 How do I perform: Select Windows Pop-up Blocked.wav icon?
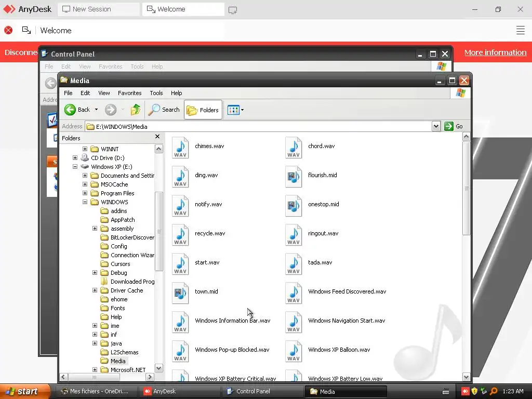pos(180,351)
